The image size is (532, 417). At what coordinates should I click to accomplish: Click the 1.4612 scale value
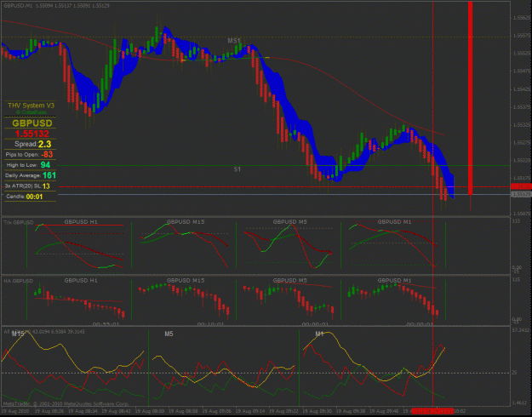pos(519,403)
